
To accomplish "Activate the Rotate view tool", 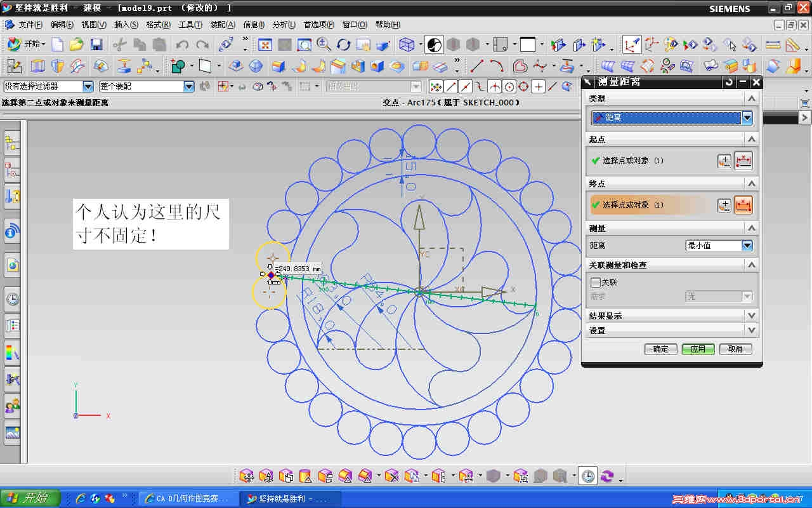I will coord(343,44).
